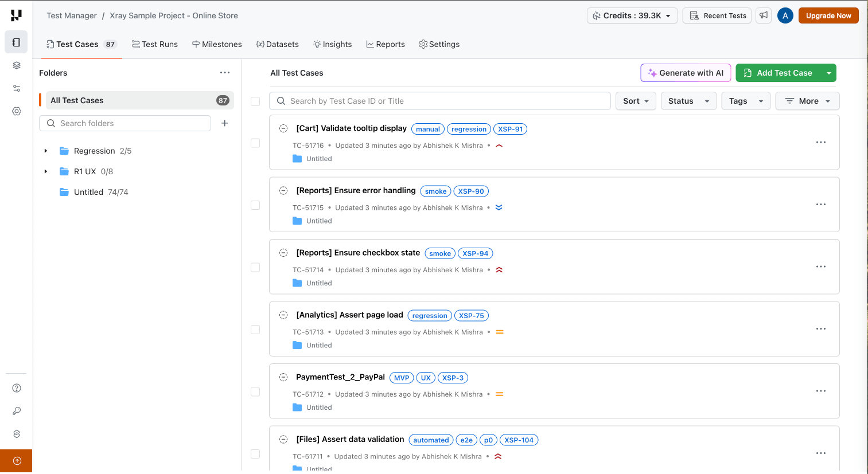
Task: Switch to the Test Cases tab
Action: 81,44
